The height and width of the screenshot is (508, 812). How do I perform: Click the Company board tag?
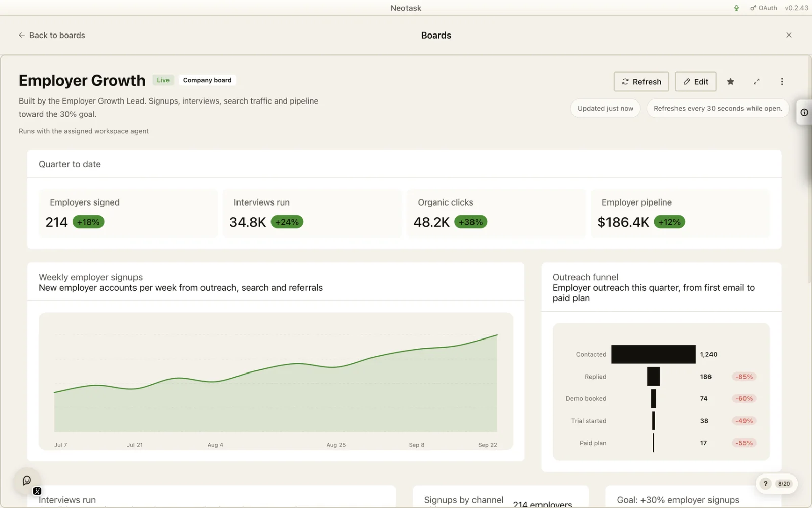(207, 80)
